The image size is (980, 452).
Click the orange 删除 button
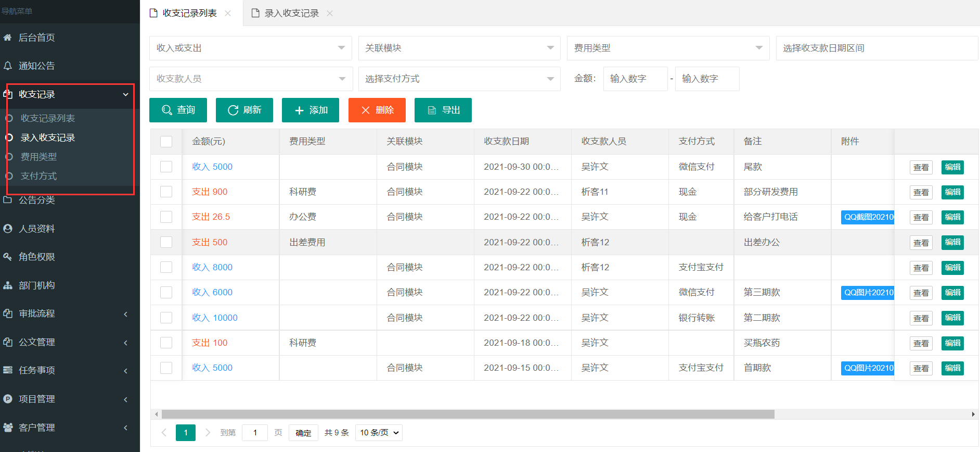tap(377, 110)
